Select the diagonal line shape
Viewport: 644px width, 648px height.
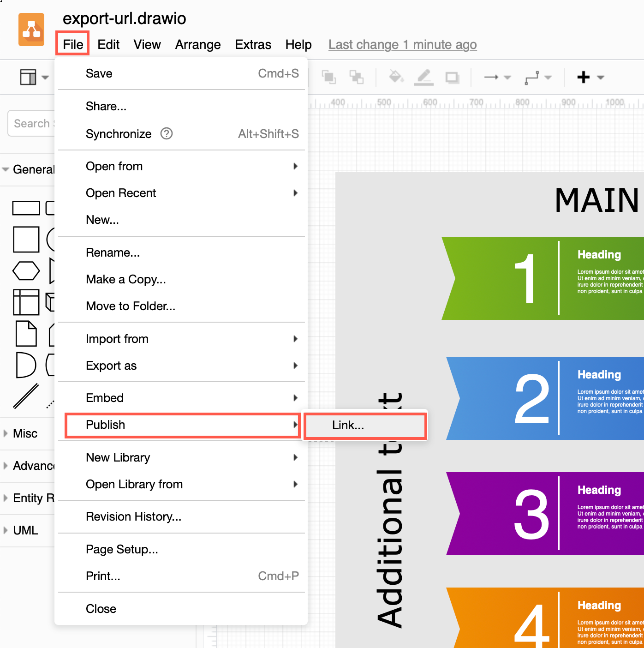(x=26, y=396)
